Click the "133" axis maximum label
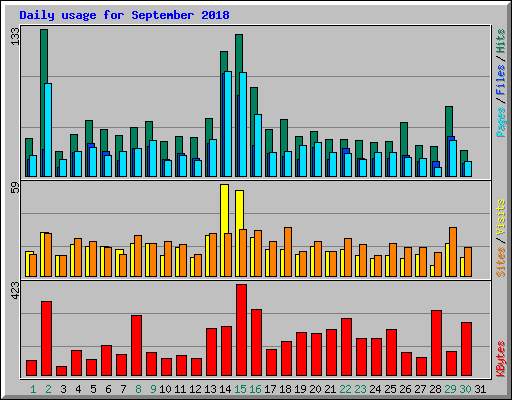The width and height of the screenshot is (512, 400). pos(15,36)
